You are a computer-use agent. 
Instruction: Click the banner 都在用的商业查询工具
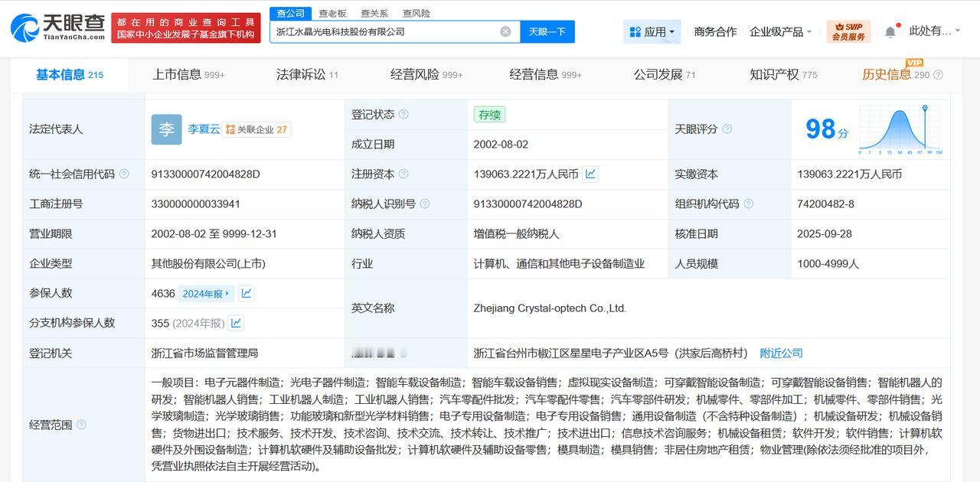186,28
